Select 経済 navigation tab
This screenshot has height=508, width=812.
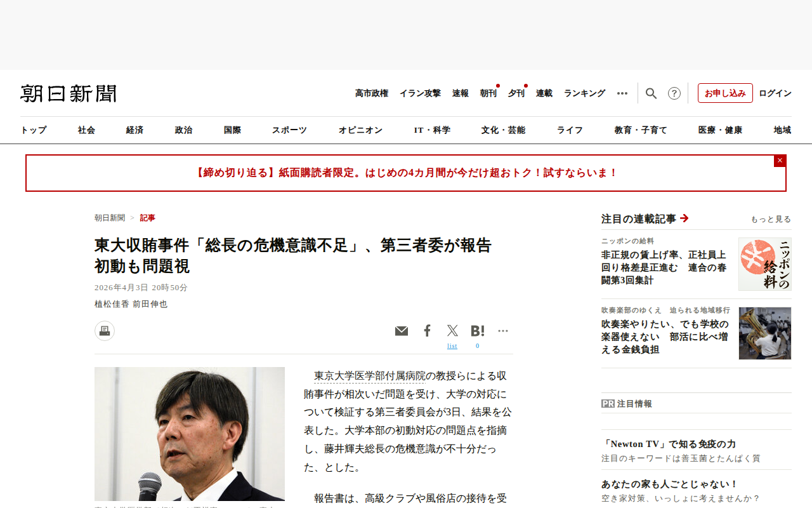134,130
